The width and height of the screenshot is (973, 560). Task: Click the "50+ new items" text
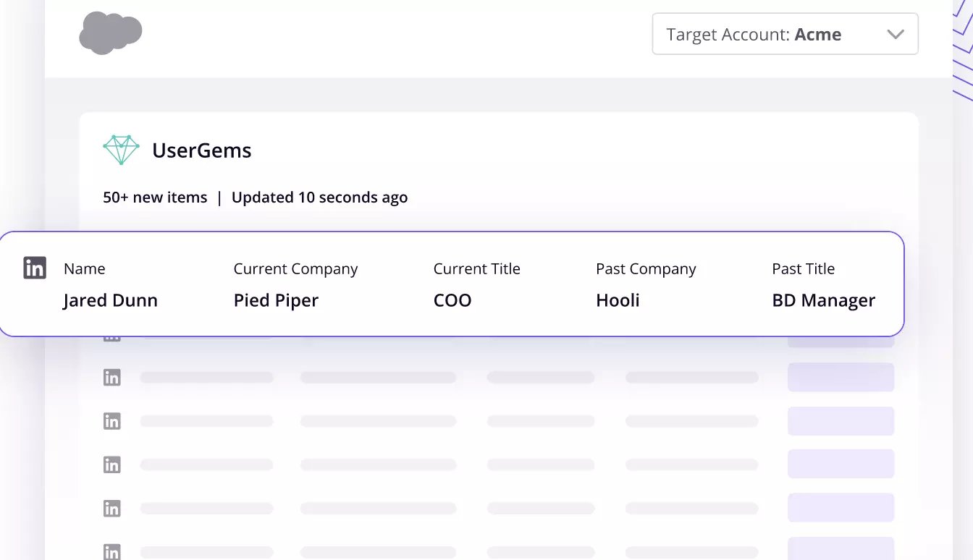(155, 198)
